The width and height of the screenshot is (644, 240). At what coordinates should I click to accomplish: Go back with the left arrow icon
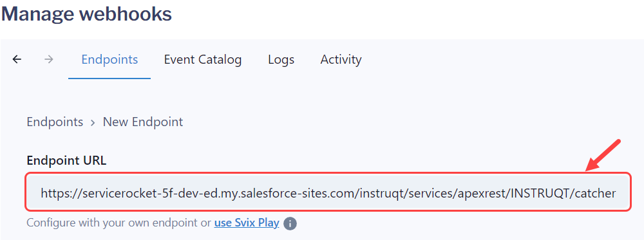[x=17, y=60]
